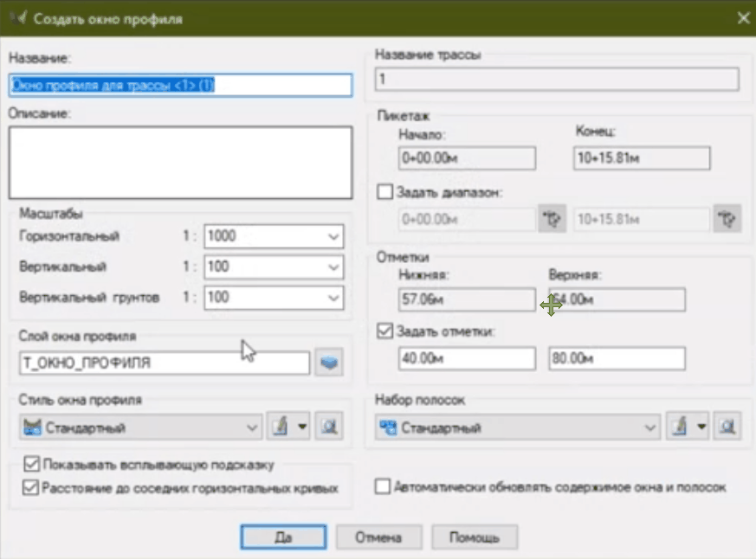Enable Автоматически обновлять содержимое окна checkbox
Image resolution: width=756 pixels, height=559 pixels.
(383, 487)
